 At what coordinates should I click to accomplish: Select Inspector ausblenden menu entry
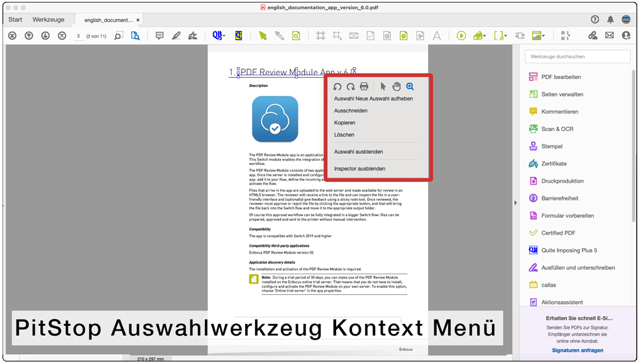359,169
